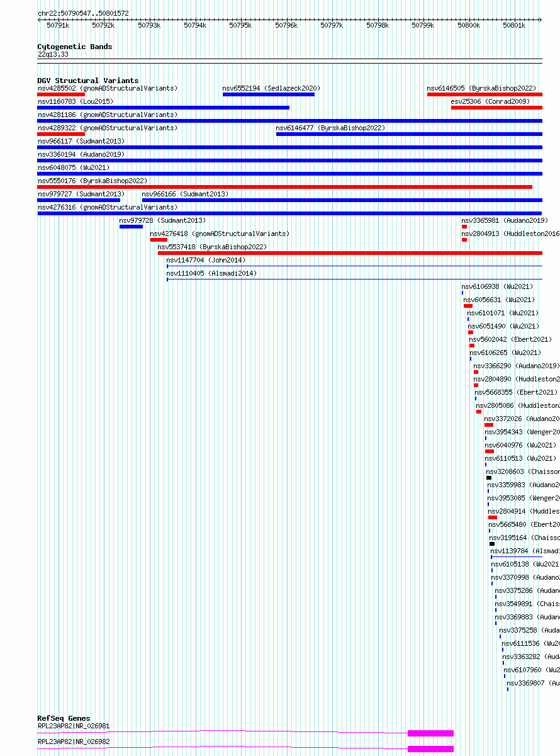Open variant nsv979727 (Sudmant2013)
This screenshot has height=756, width=560.
[x=81, y=194]
